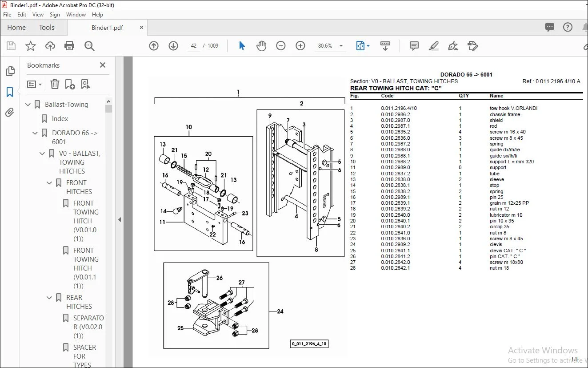Zoom out with the minus circle icon

point(281,46)
